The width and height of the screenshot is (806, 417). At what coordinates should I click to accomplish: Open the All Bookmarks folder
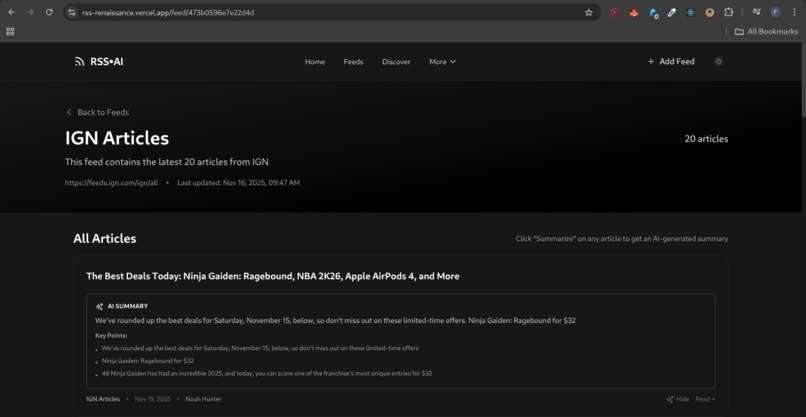click(x=766, y=31)
